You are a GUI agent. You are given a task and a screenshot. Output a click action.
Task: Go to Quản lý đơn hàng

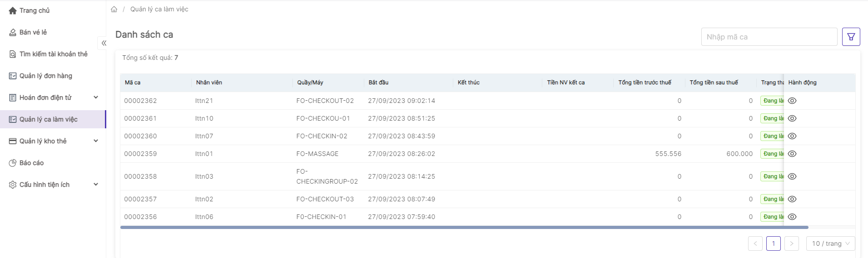click(x=45, y=76)
